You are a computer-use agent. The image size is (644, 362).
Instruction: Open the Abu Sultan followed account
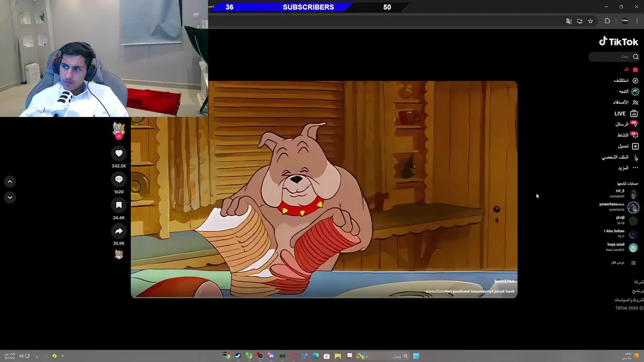(621, 233)
